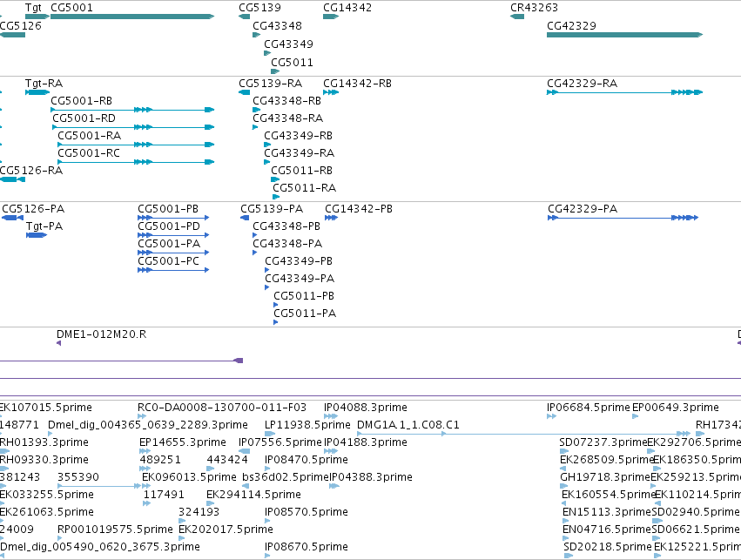Click EST LP11938.5prime
The height and width of the screenshot is (560, 741).
pyautogui.click(x=307, y=425)
